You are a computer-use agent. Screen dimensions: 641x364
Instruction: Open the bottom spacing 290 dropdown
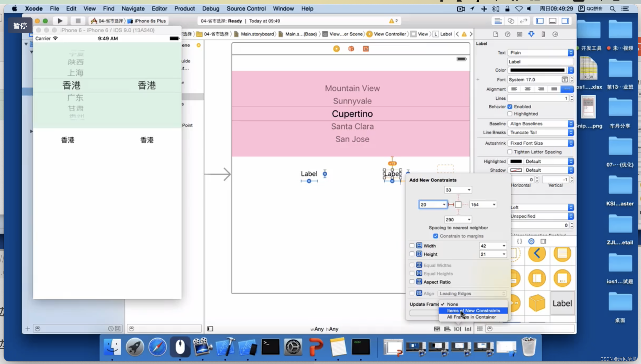469,220
